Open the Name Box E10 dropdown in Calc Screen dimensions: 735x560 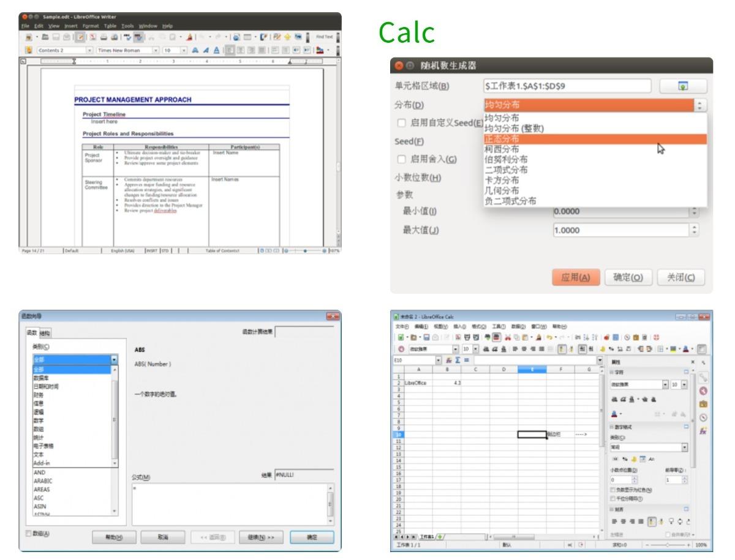click(x=439, y=360)
